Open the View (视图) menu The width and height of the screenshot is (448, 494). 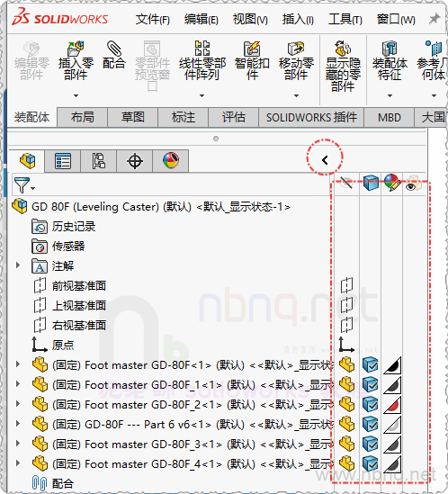(x=250, y=20)
